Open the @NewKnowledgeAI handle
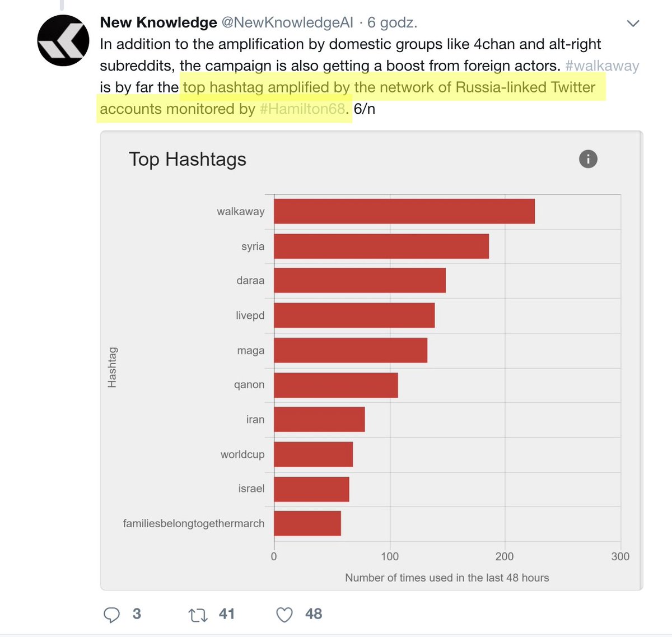672x637 pixels. (288, 22)
